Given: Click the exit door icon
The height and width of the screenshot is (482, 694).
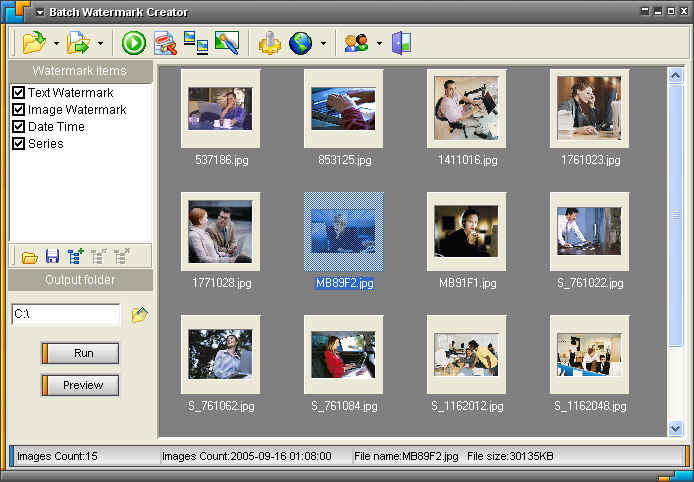Looking at the screenshot, I should pyautogui.click(x=401, y=43).
